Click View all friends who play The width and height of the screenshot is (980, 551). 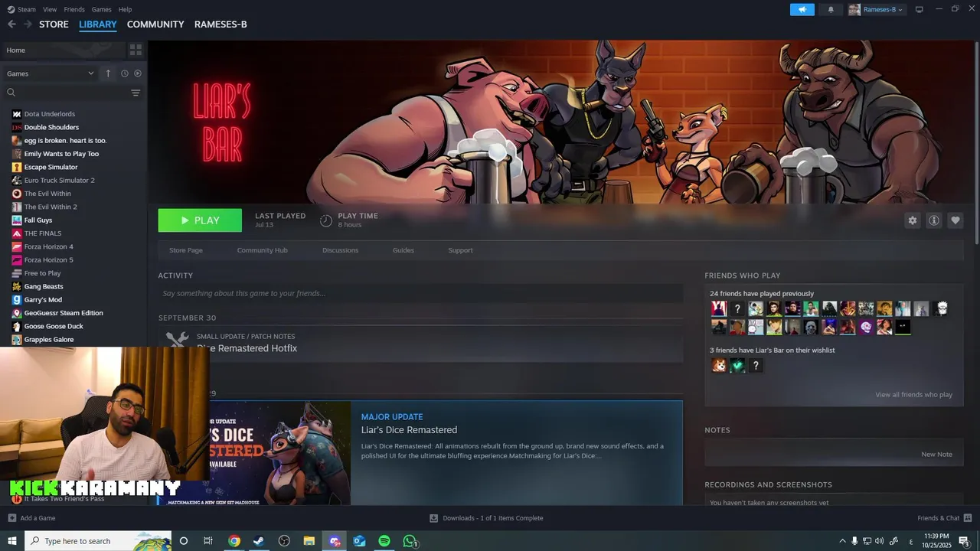point(913,395)
